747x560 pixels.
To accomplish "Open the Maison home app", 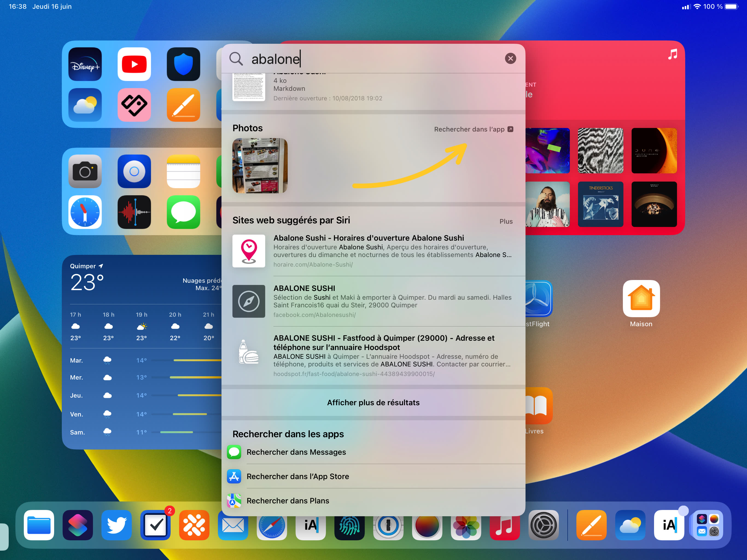I will click(641, 299).
